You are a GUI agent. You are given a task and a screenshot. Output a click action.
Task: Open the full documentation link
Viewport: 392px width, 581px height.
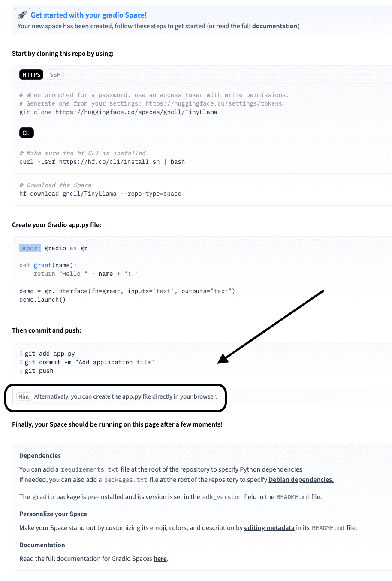[x=274, y=26]
